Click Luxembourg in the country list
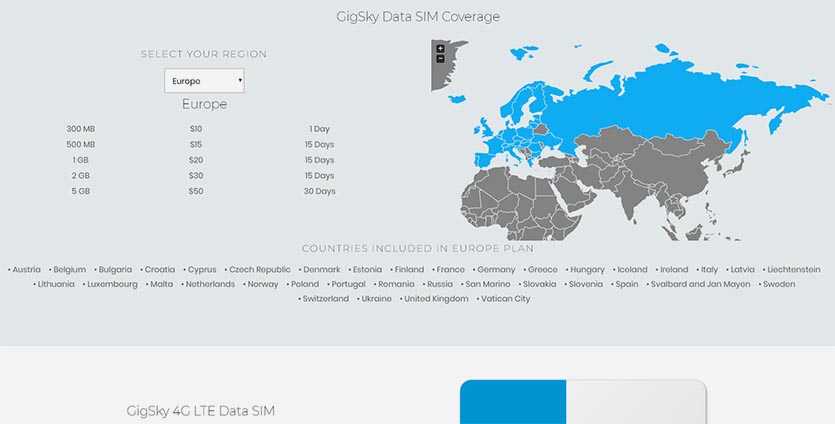Image resolution: width=835 pixels, height=424 pixels. coord(112,284)
